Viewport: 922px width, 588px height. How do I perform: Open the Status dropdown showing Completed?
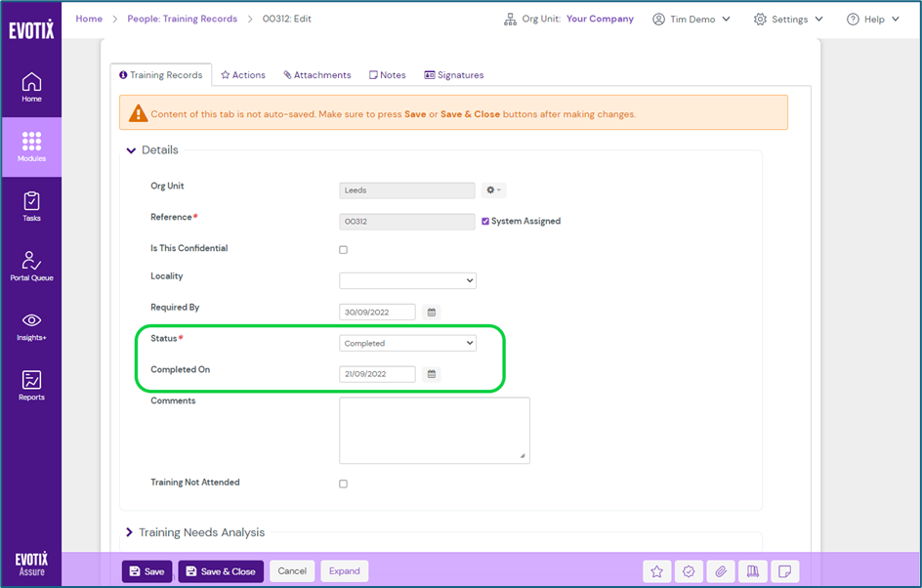pos(407,344)
